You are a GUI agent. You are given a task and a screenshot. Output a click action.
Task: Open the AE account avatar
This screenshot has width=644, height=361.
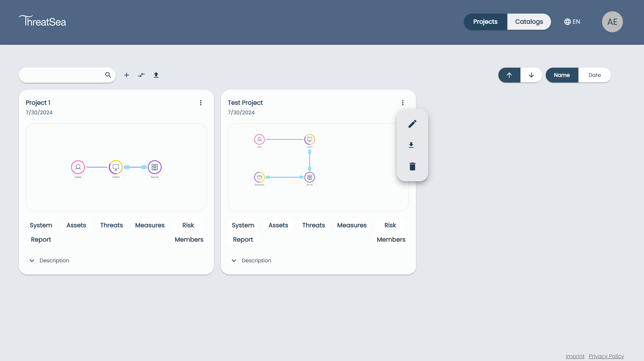pos(612,21)
